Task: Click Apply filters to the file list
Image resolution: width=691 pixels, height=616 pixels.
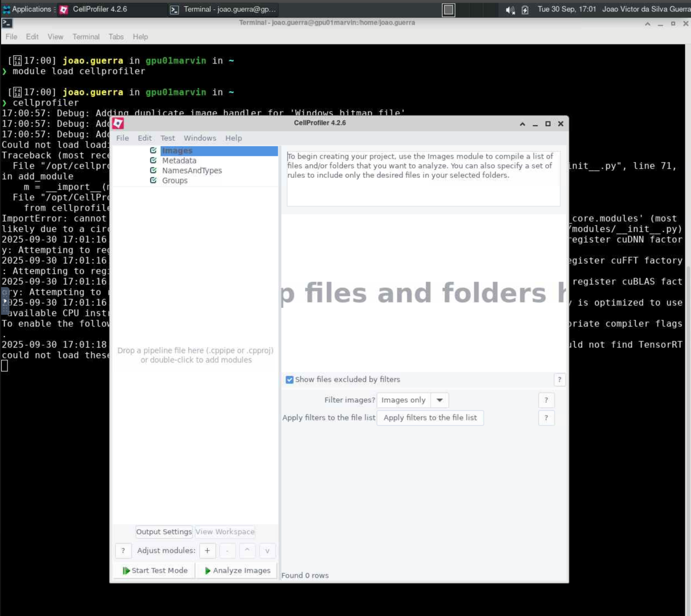Action: click(x=430, y=417)
